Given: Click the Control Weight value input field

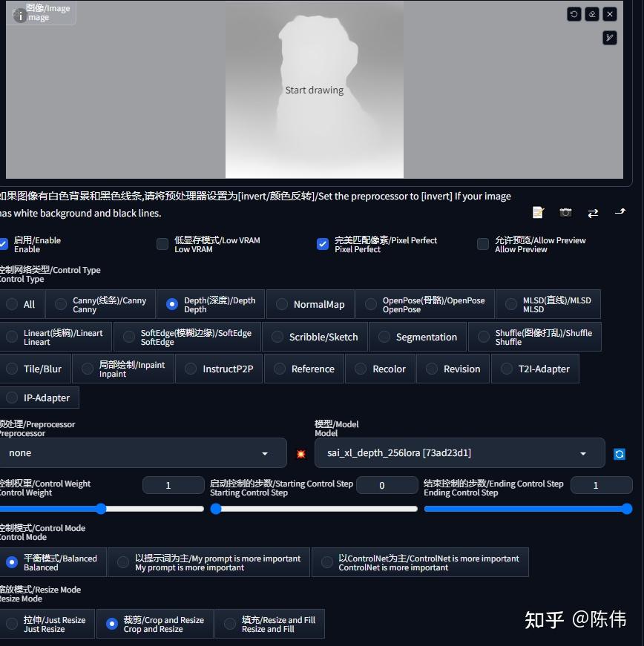Looking at the screenshot, I should 173,485.
